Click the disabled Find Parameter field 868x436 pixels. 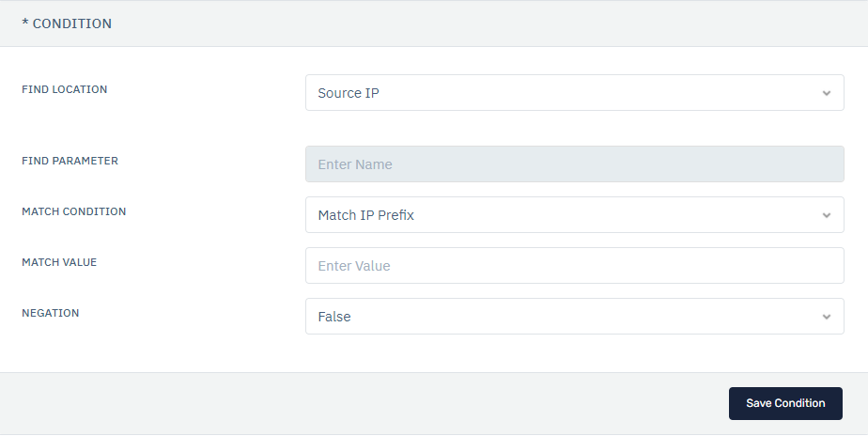575,164
